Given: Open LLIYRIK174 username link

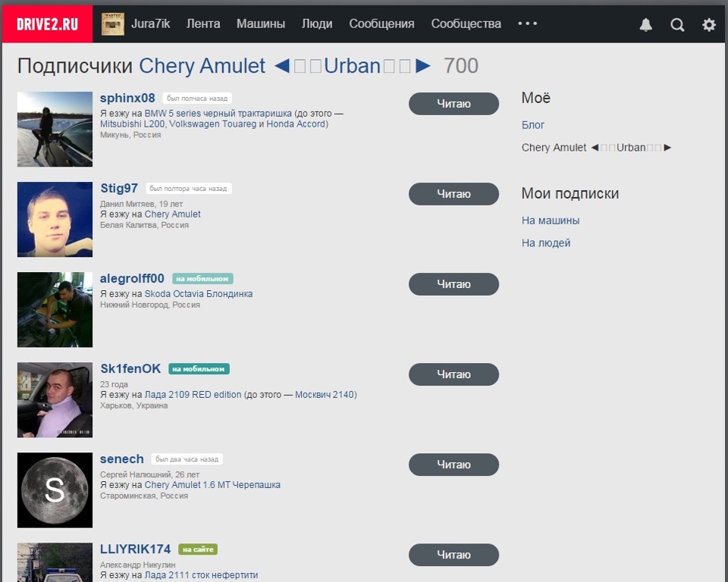Looking at the screenshot, I should tap(136, 549).
